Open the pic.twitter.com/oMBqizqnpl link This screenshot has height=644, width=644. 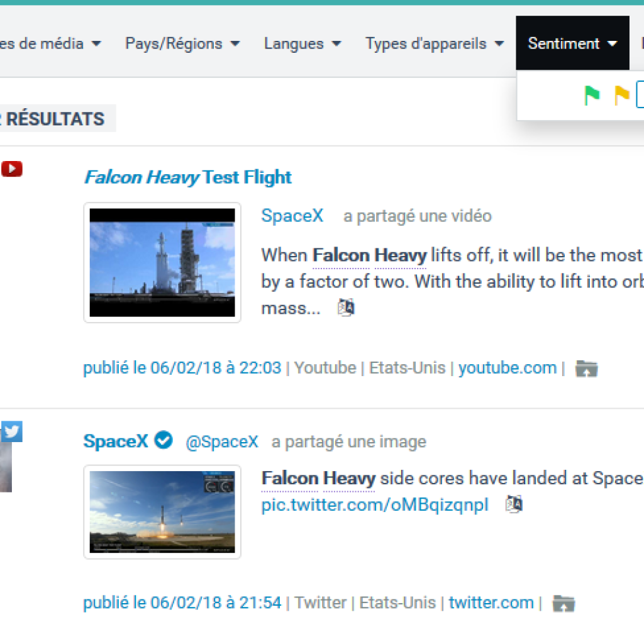pyautogui.click(x=375, y=505)
